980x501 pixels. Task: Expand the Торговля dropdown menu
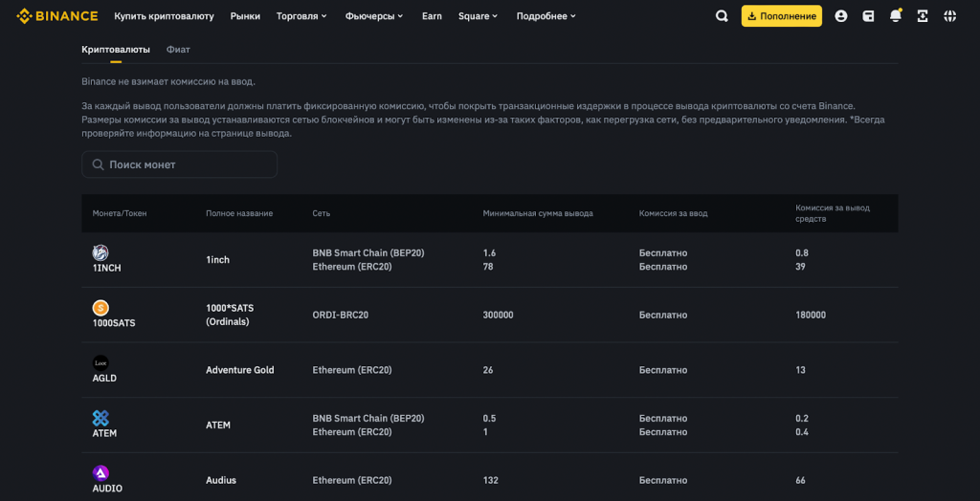pos(301,16)
